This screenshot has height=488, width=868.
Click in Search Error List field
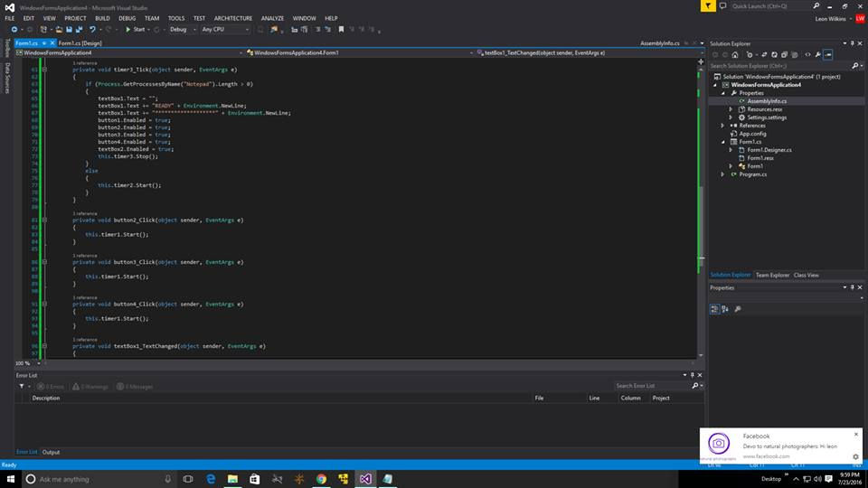pyautogui.click(x=652, y=386)
